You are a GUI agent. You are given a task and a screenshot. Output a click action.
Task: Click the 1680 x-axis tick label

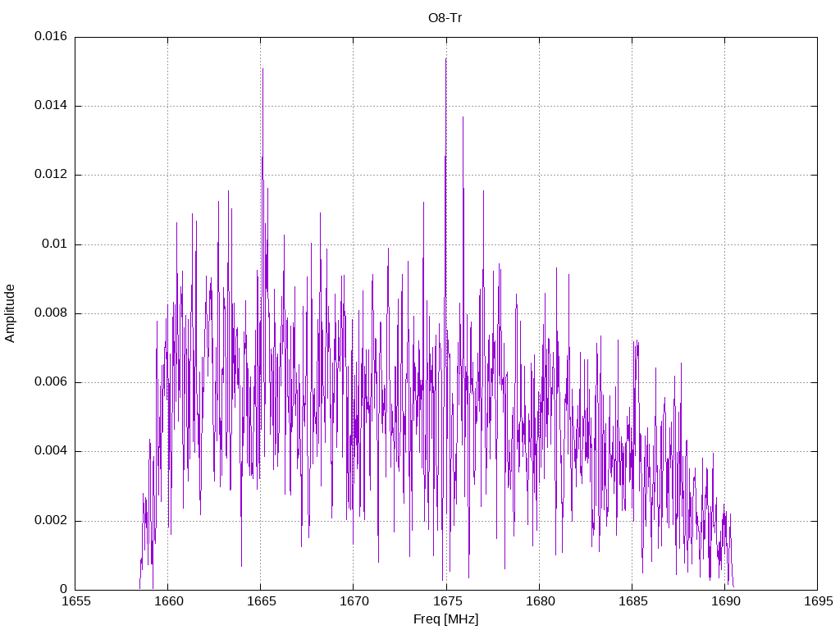pos(540,601)
